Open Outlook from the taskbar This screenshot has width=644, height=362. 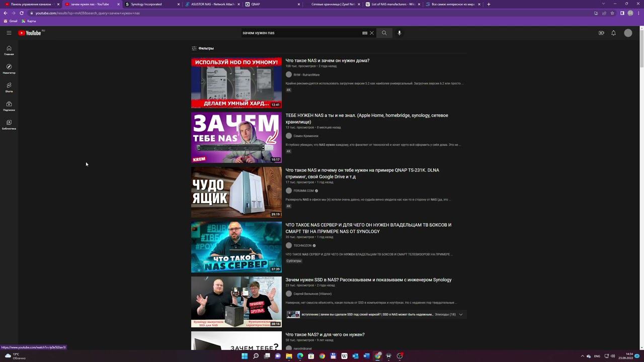(355, 356)
